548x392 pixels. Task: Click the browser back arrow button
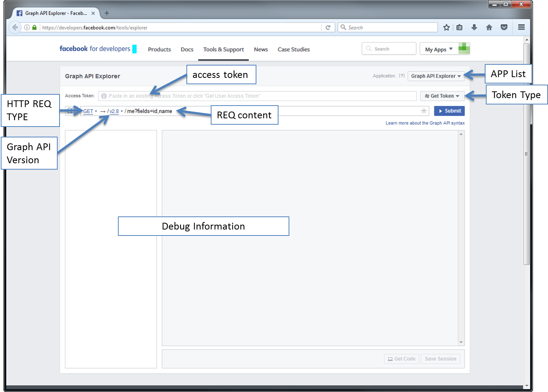click(15, 27)
